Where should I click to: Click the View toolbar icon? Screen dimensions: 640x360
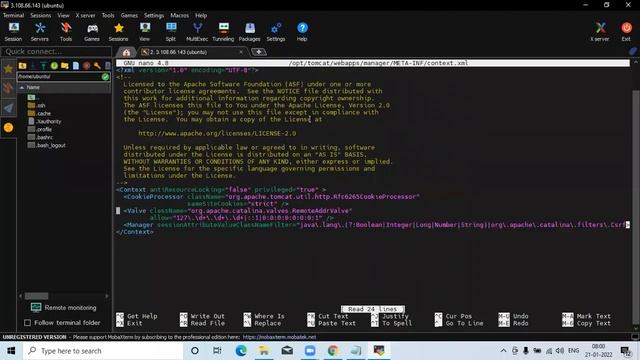click(144, 31)
